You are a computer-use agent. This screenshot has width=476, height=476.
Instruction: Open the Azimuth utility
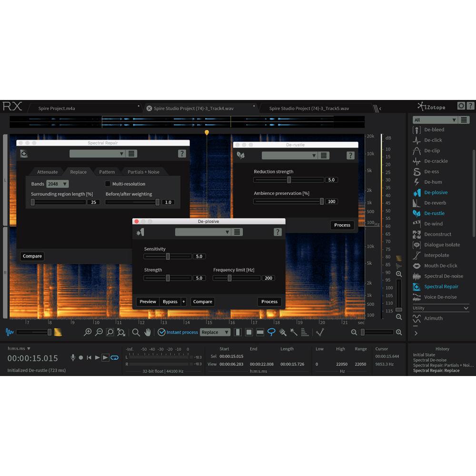click(433, 318)
